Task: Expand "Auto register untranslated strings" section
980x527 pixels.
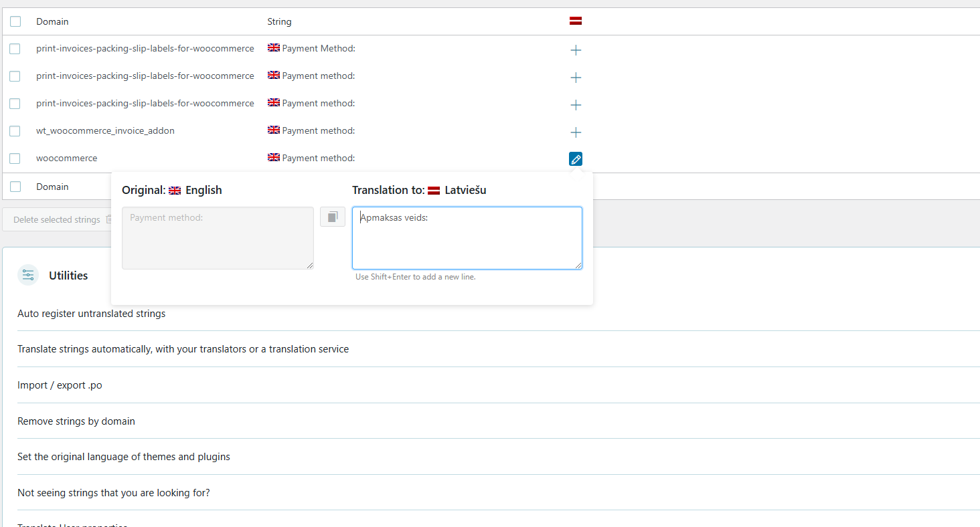Action: click(92, 313)
